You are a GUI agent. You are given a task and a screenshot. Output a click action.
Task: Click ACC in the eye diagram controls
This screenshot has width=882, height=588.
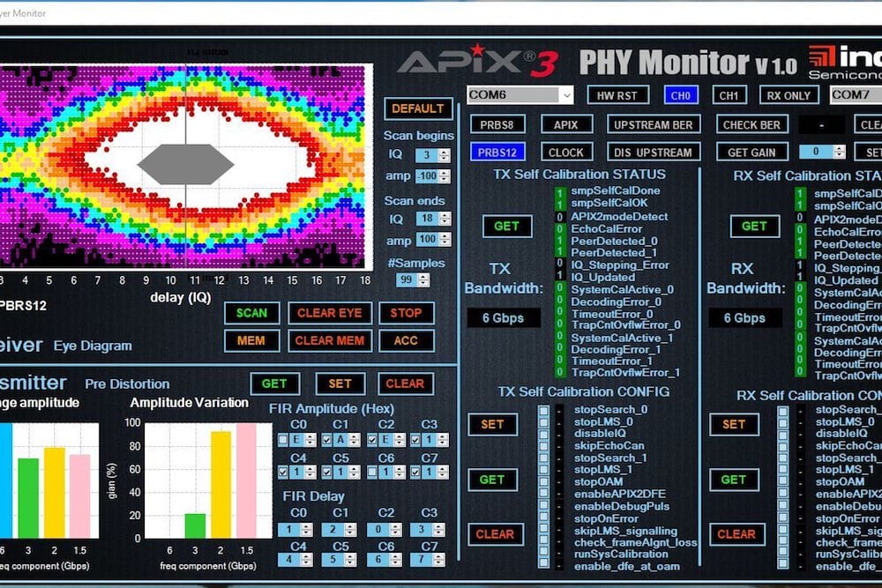point(407,340)
